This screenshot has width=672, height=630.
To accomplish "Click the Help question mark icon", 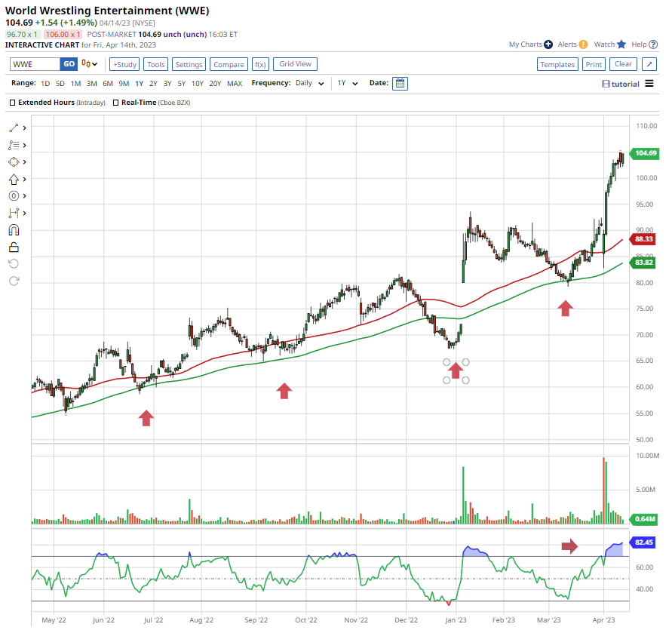I will point(653,45).
